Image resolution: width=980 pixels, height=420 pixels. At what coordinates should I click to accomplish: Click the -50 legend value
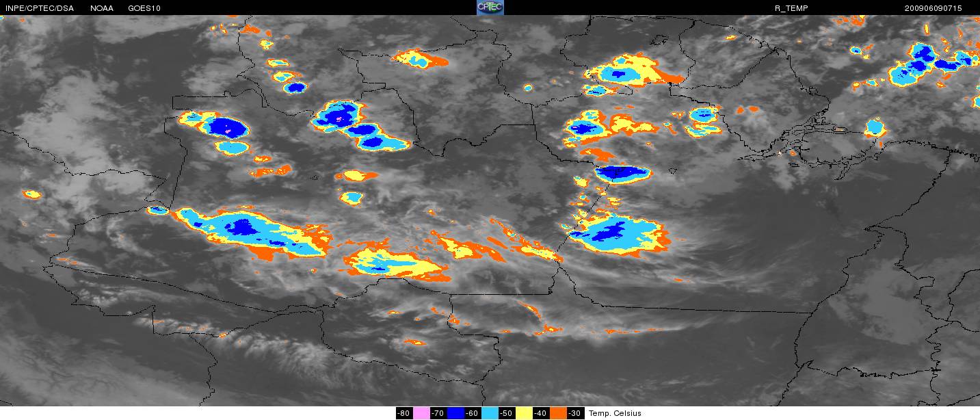point(506,413)
